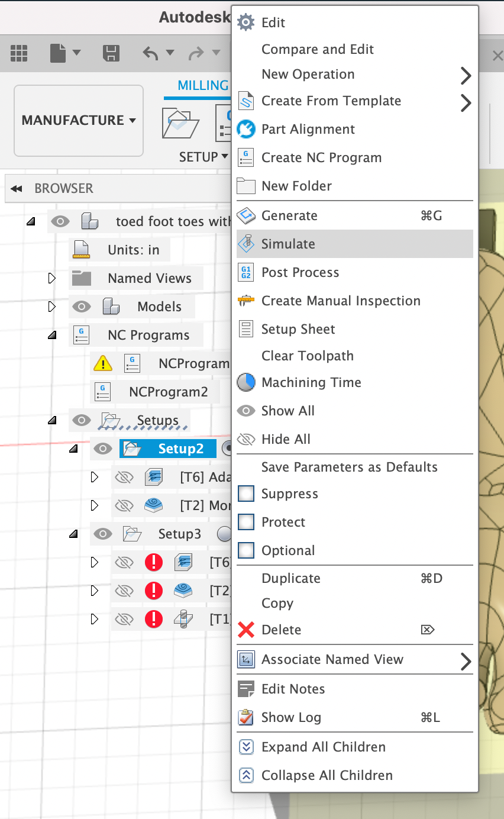Expand the Named Views tree node
Image resolution: width=504 pixels, height=819 pixels.
[x=52, y=278]
